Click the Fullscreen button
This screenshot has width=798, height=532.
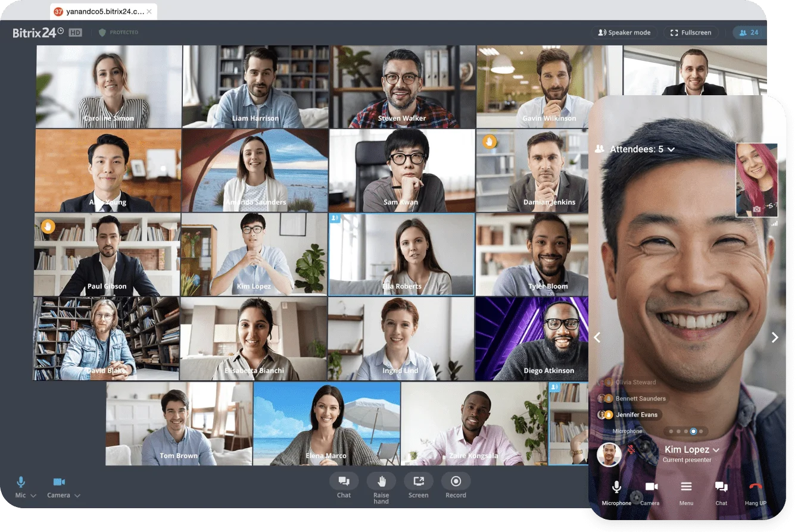pyautogui.click(x=690, y=33)
